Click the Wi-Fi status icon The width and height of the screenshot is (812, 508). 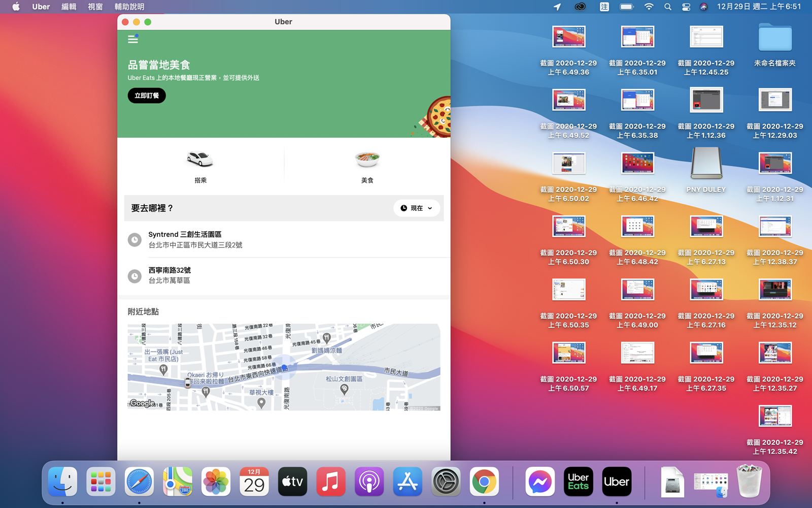[649, 7]
